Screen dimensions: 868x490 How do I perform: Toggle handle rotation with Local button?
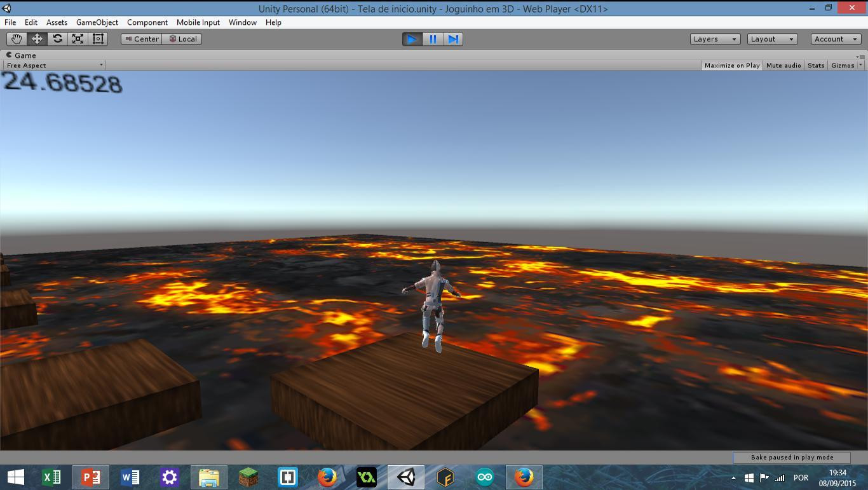182,39
